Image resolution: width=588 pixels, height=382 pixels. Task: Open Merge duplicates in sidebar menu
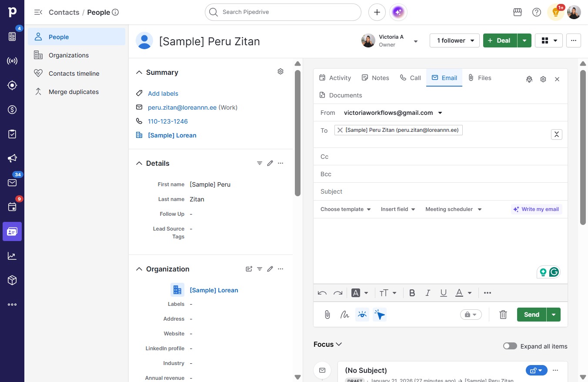[x=77, y=92]
